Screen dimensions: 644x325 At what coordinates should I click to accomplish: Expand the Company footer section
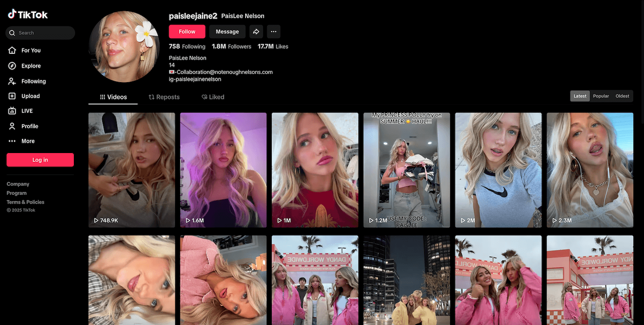18,184
